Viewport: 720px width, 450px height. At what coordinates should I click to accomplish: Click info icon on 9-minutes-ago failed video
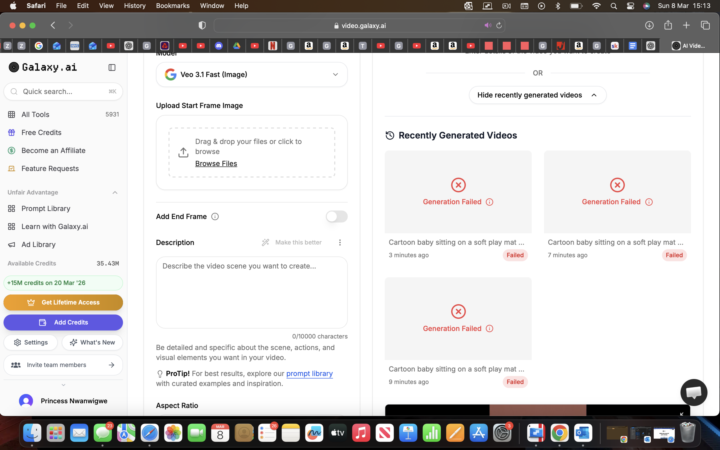[489, 329]
